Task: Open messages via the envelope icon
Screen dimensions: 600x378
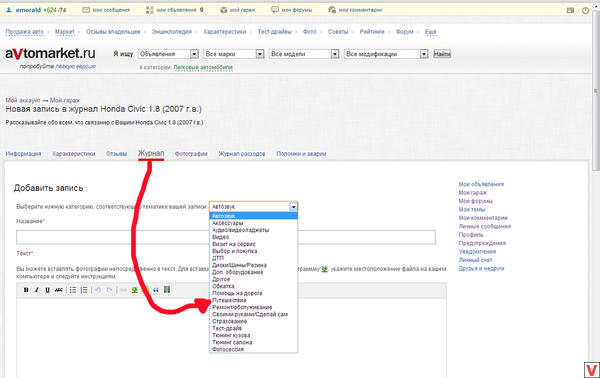Action: [x=86, y=10]
